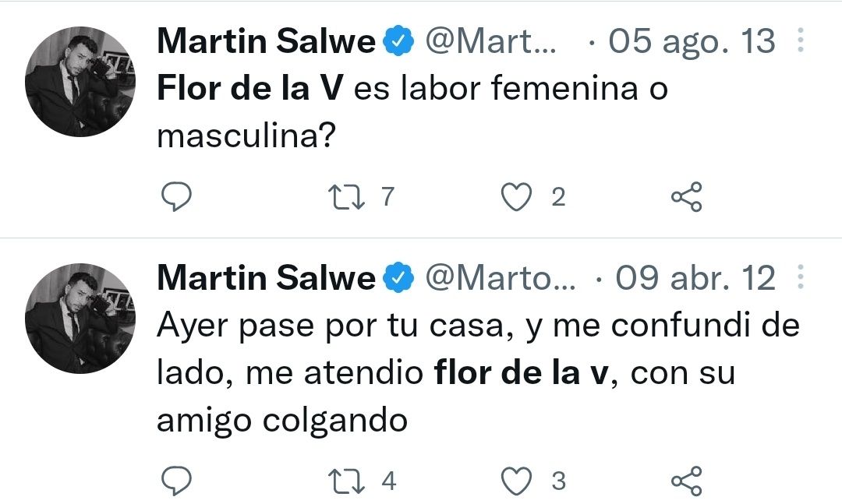842x504 pixels.
Task: Reply to the 09 abr. 12 tweet
Action: (x=176, y=481)
